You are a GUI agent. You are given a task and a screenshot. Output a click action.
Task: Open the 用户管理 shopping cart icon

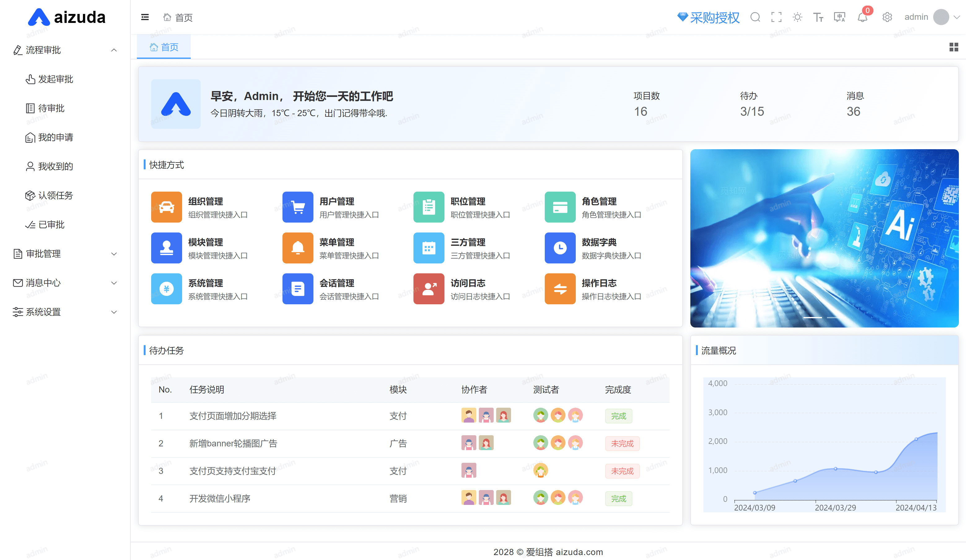[297, 207]
